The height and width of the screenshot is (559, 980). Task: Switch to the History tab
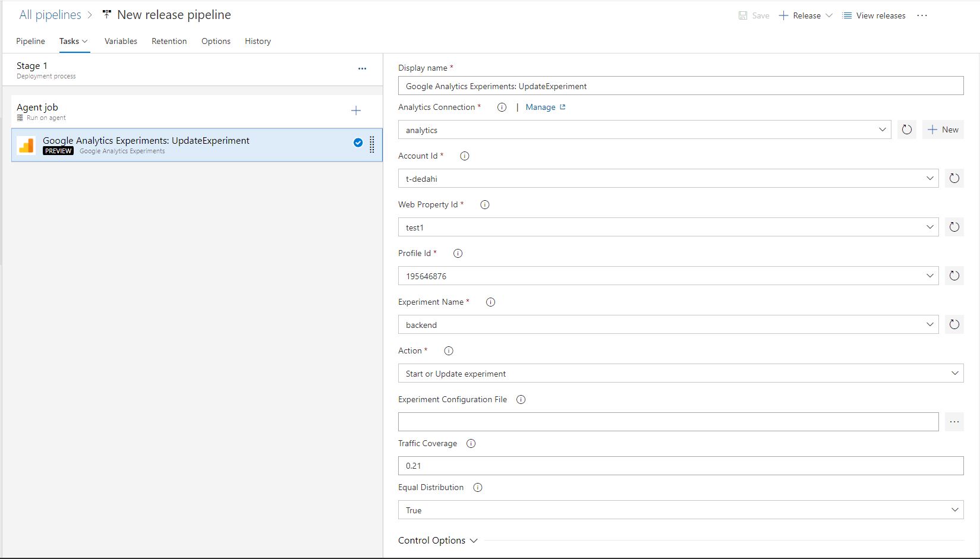coord(258,41)
